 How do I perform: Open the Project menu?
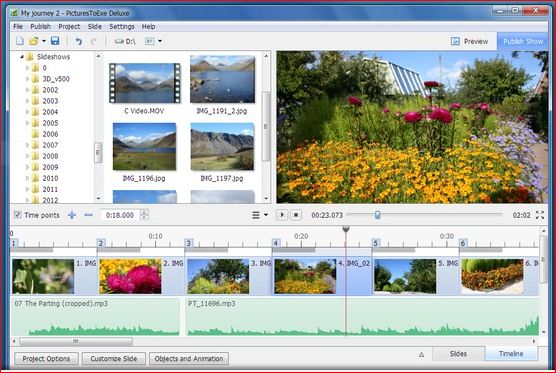click(x=69, y=27)
